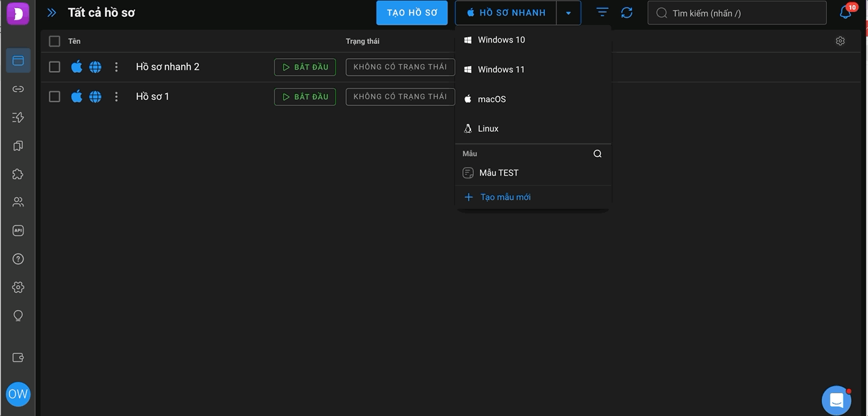Open the bookmarks icon in sidebar
The height and width of the screenshot is (416, 868).
click(18, 146)
